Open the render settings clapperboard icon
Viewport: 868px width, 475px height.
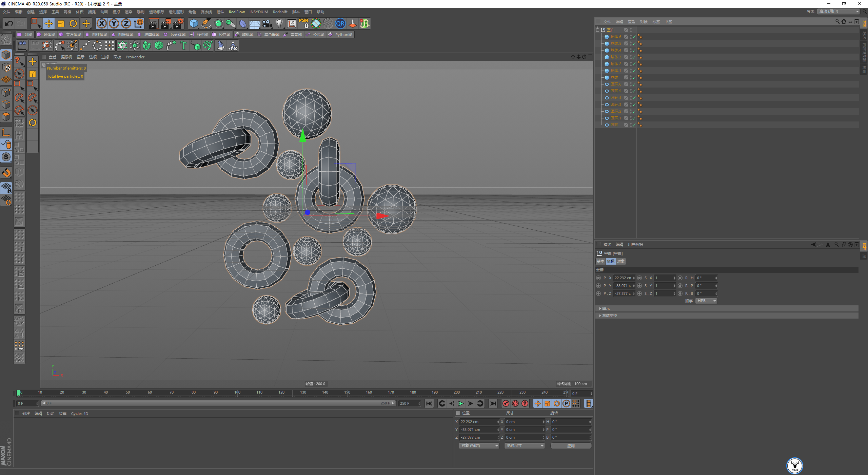click(x=178, y=23)
